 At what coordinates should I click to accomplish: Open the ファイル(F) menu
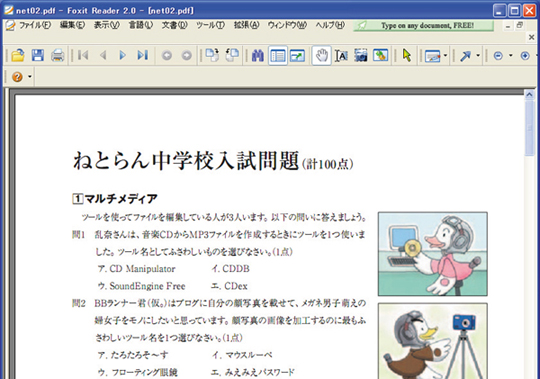[x=35, y=25]
